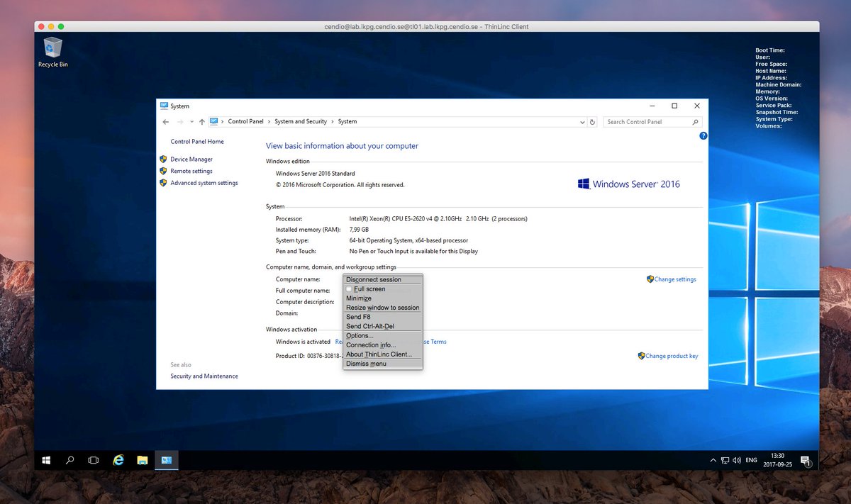Viewport: 851px width, 504px height.
Task: Click the Advanced system settings shield icon
Action: pos(163,183)
